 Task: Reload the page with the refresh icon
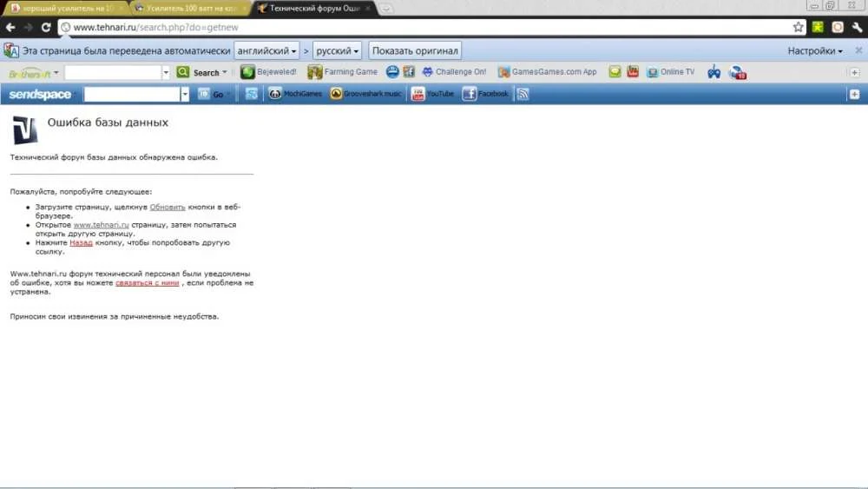tap(46, 27)
